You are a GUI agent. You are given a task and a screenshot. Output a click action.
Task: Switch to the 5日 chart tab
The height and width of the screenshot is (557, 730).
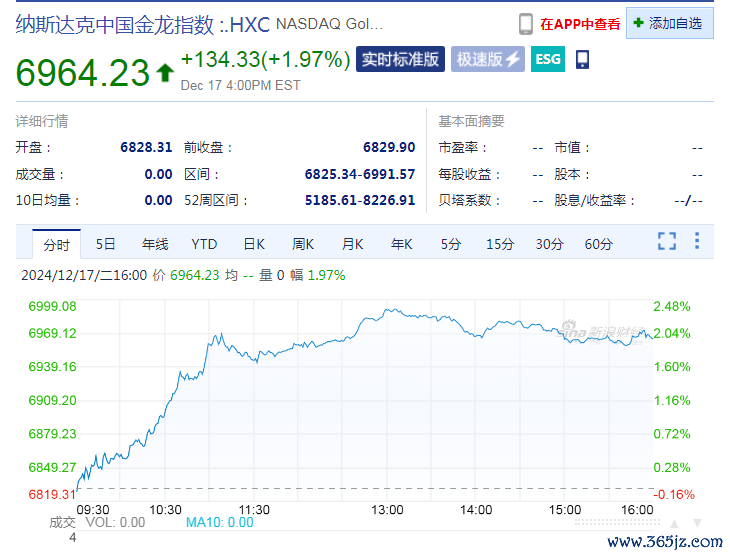[x=106, y=244]
